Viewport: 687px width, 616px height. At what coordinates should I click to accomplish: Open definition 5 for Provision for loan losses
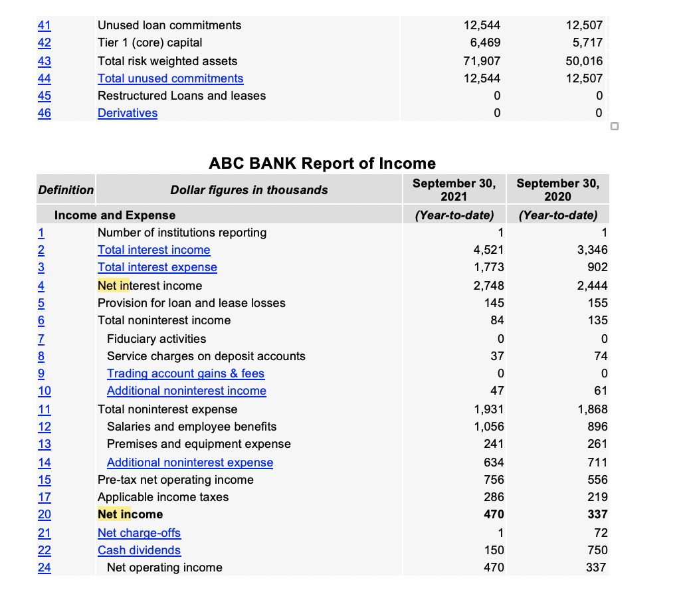coord(41,303)
